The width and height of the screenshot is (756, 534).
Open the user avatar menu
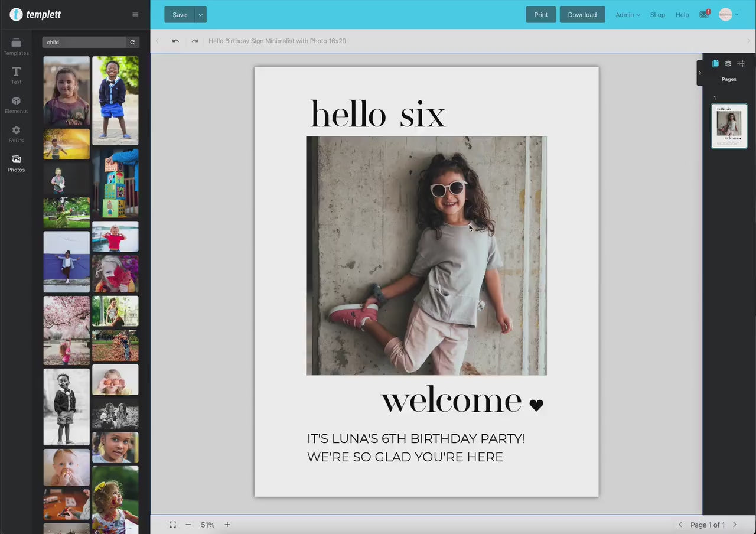tap(729, 15)
